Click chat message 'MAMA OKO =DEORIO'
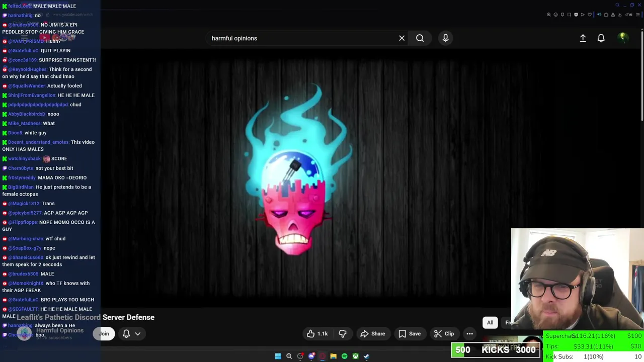The height and width of the screenshot is (362, 644). (x=62, y=177)
